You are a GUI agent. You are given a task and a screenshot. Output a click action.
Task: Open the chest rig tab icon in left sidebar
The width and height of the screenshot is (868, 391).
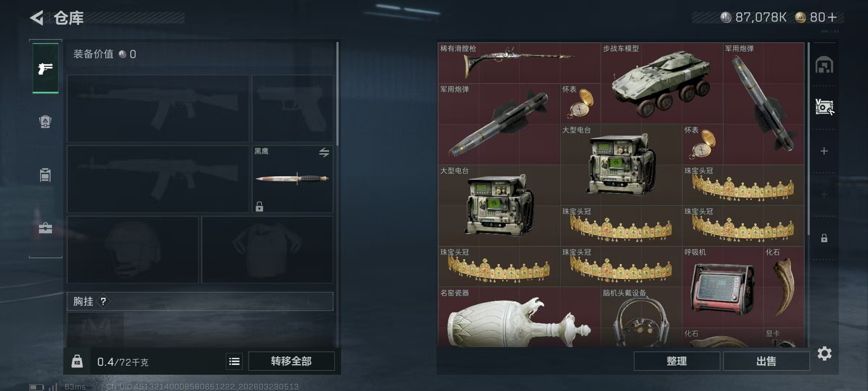[x=45, y=175]
